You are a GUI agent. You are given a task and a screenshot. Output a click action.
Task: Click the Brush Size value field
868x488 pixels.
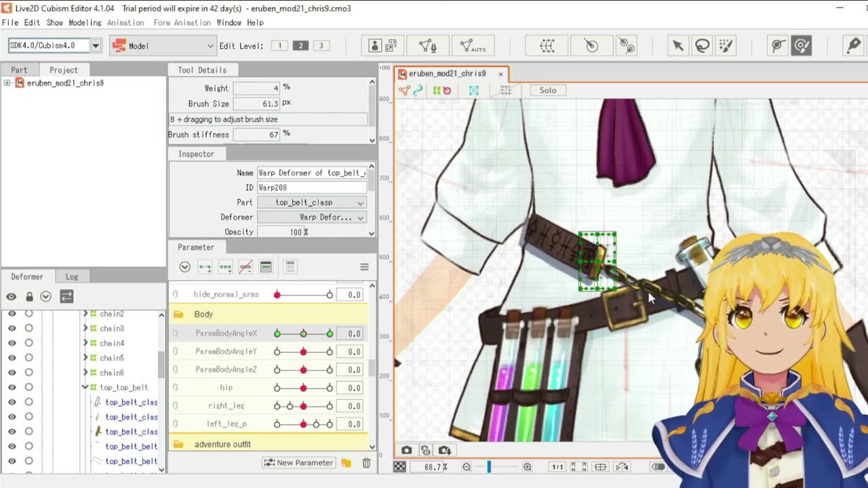pos(256,104)
